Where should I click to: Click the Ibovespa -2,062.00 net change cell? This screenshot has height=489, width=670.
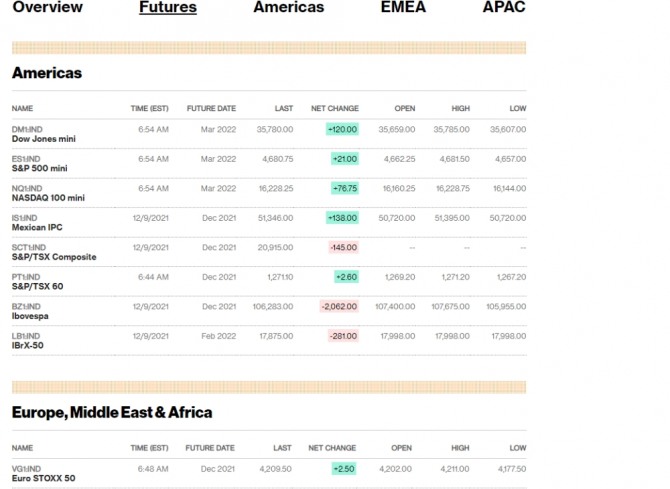(x=340, y=306)
